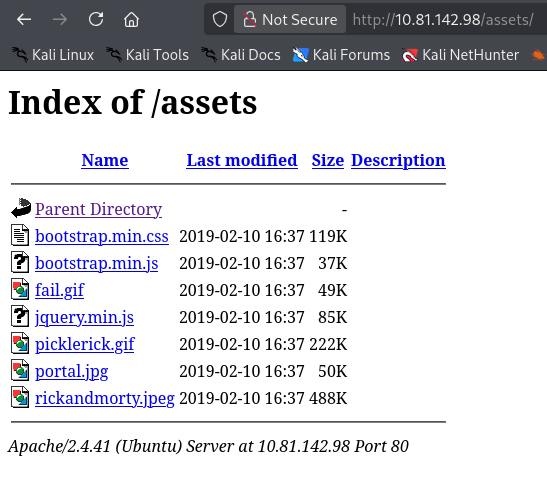547x477 pixels.
Task: Click the 50K size of portal.jpg
Action: click(x=332, y=371)
